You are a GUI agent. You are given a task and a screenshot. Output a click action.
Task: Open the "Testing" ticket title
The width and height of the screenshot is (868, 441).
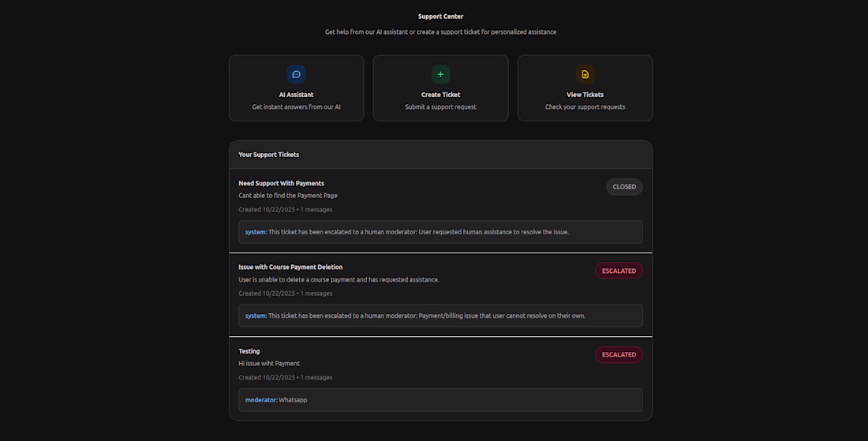(x=249, y=351)
